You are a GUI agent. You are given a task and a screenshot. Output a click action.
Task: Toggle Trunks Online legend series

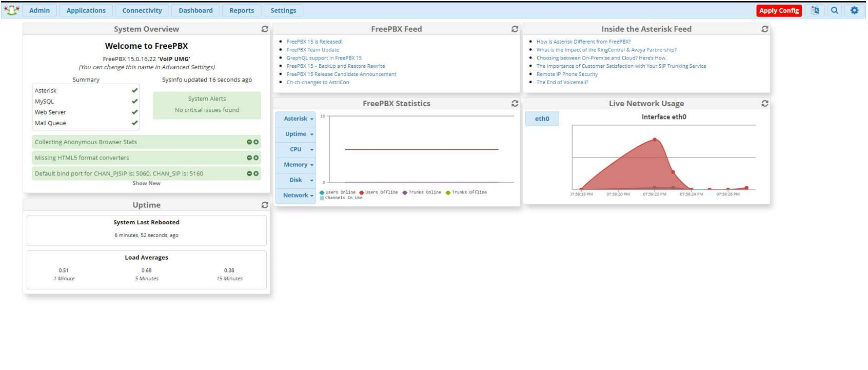422,192
